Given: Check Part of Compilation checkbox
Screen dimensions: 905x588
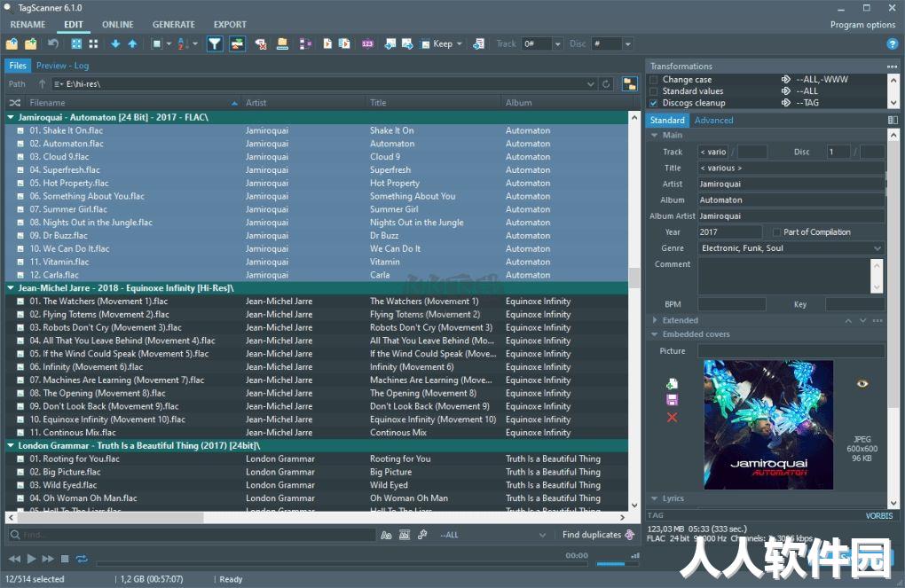Looking at the screenshot, I should (x=776, y=232).
